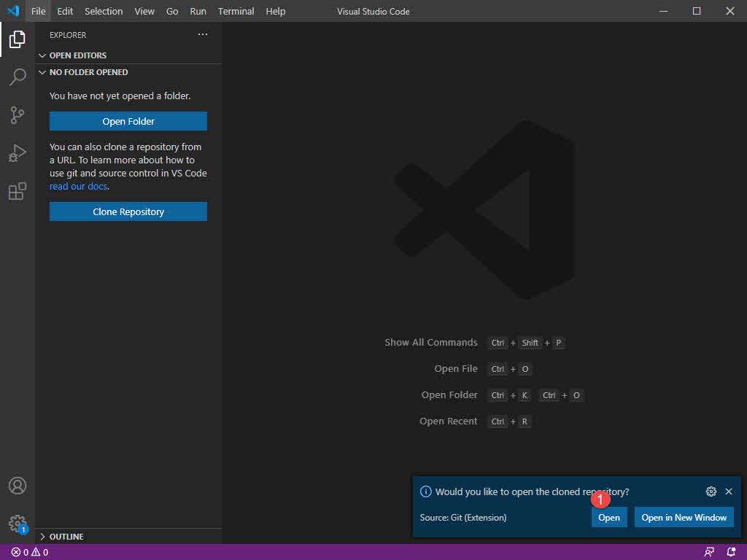Expand the OUTLINE section
The height and width of the screenshot is (560, 747).
click(65, 536)
